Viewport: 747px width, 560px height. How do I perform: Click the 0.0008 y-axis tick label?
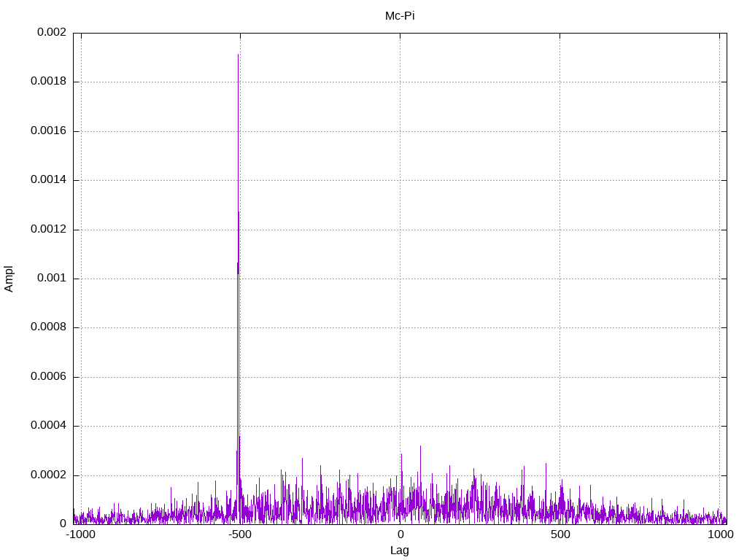coord(48,327)
